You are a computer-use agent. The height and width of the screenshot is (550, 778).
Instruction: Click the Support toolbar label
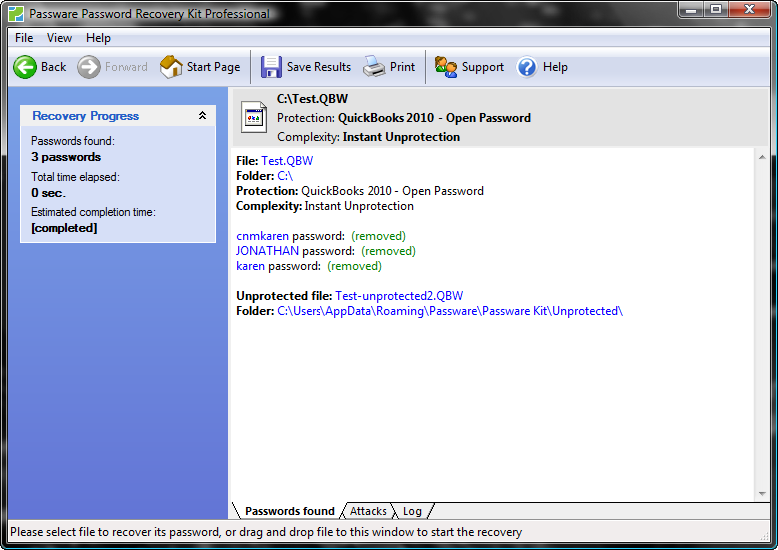pos(483,67)
